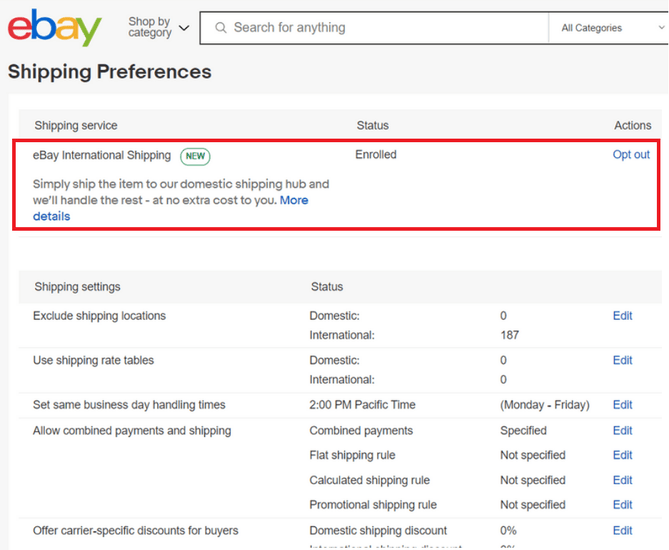Click the search magnifier icon

coord(221,28)
